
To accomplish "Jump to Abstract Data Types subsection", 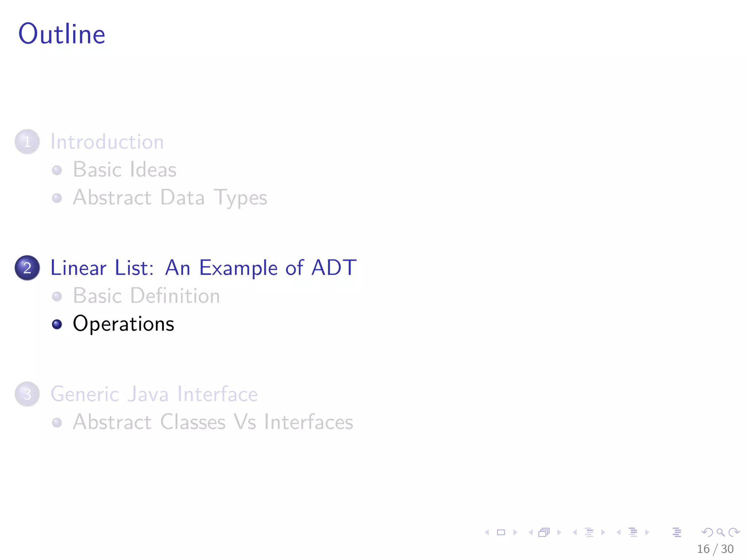I will pos(170,198).
